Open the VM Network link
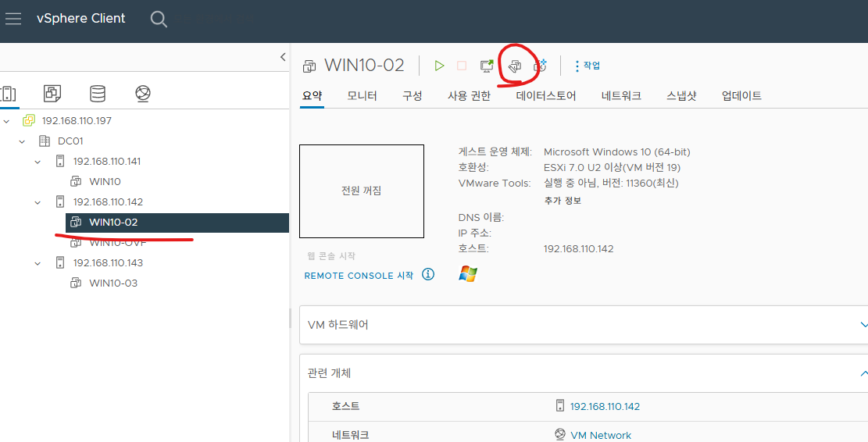Image resolution: width=868 pixels, height=442 pixels. (x=601, y=435)
